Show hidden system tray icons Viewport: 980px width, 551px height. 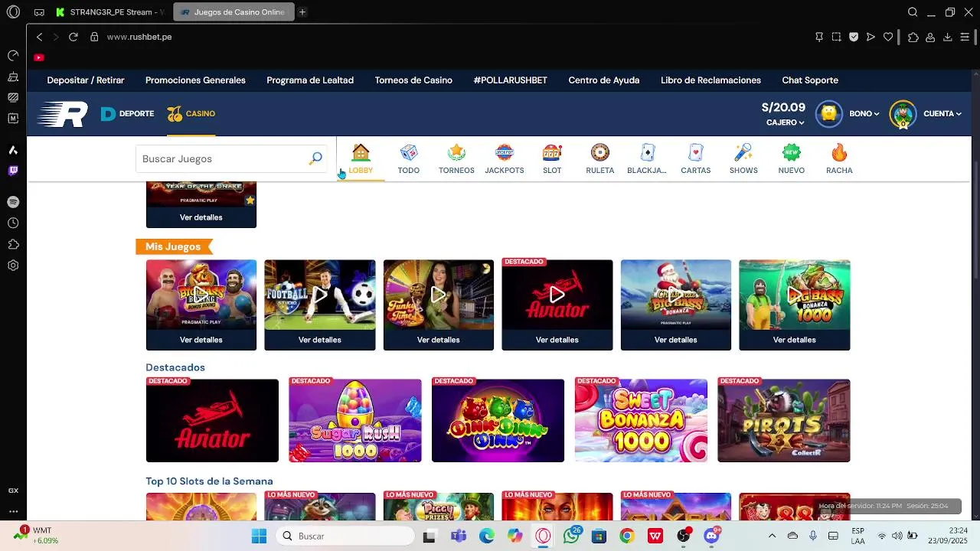tap(772, 536)
